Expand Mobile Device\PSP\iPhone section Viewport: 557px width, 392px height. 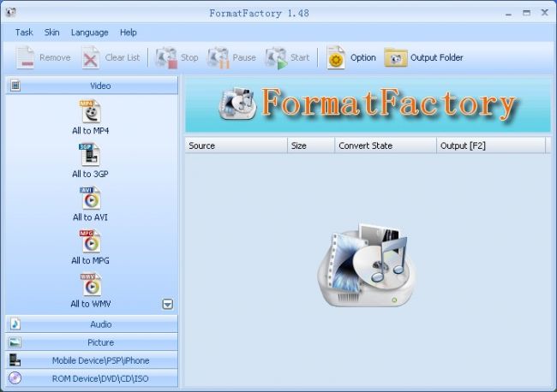click(92, 360)
